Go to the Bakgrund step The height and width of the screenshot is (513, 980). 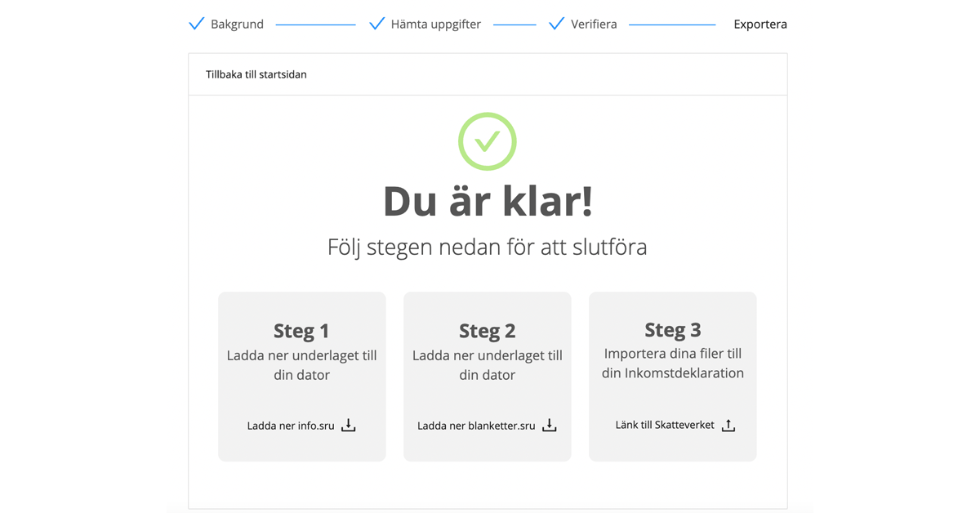pyautogui.click(x=237, y=25)
